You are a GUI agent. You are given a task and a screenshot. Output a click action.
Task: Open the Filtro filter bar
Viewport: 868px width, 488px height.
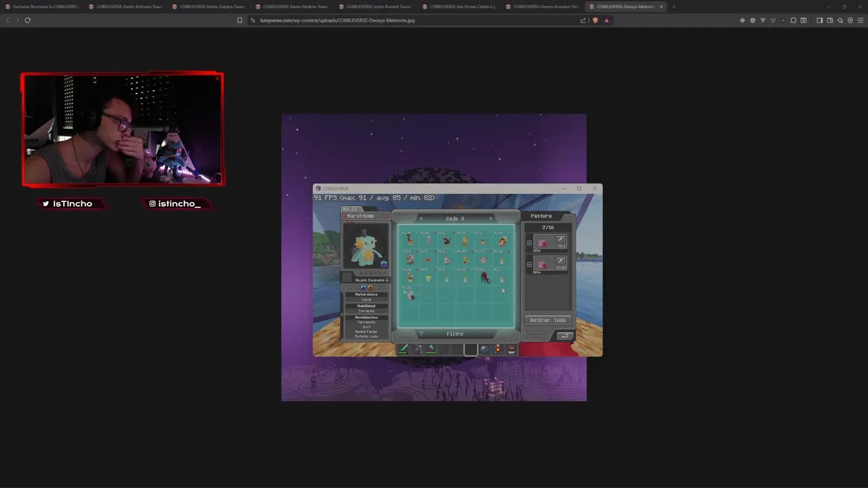pos(455,333)
